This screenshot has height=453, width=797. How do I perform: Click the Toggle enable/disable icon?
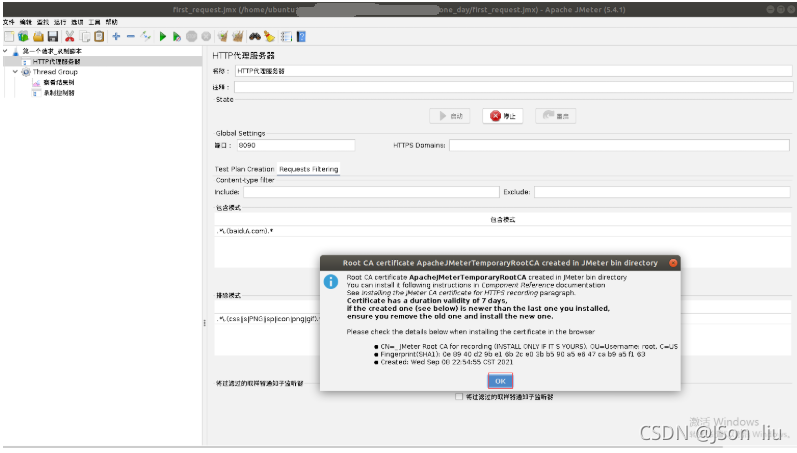coord(146,37)
